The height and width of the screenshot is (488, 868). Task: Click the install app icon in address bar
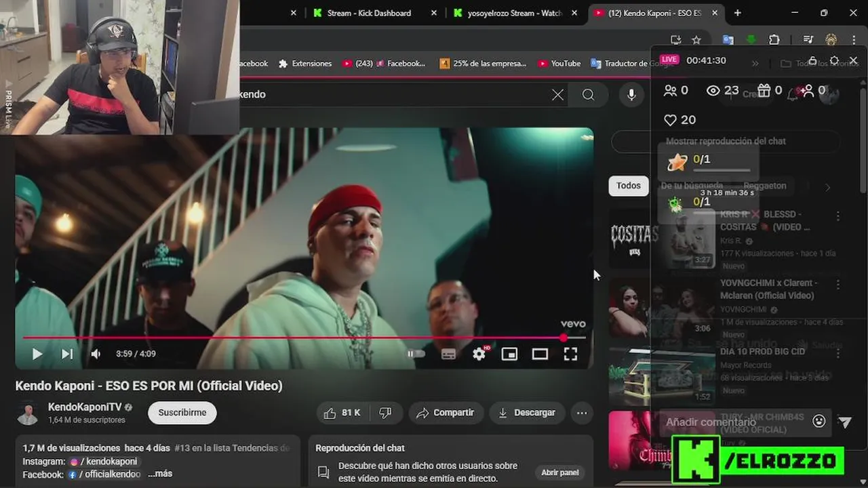click(x=675, y=40)
